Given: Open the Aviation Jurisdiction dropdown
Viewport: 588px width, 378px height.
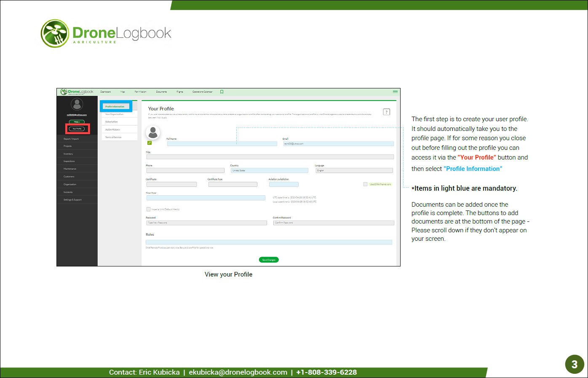Looking at the screenshot, I should pos(284,184).
